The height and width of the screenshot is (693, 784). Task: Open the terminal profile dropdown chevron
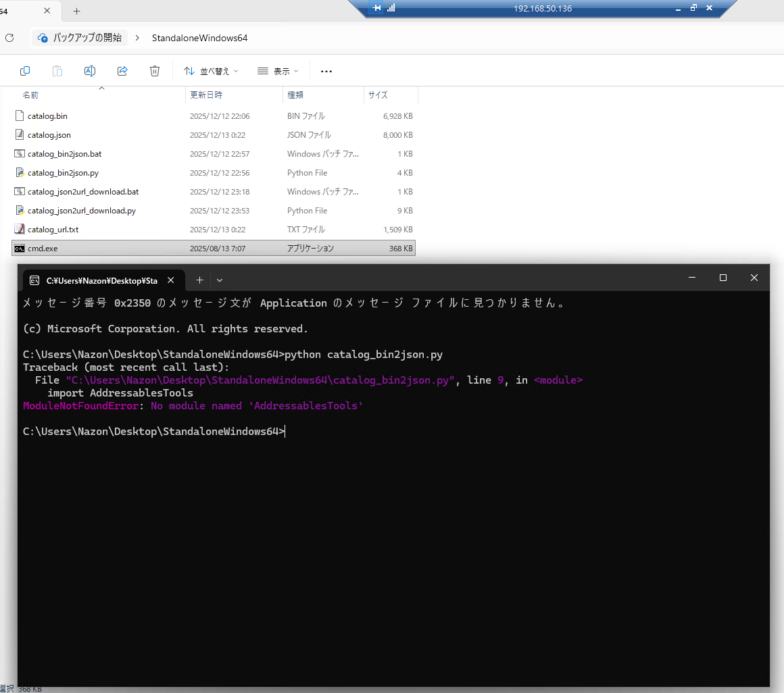click(220, 280)
